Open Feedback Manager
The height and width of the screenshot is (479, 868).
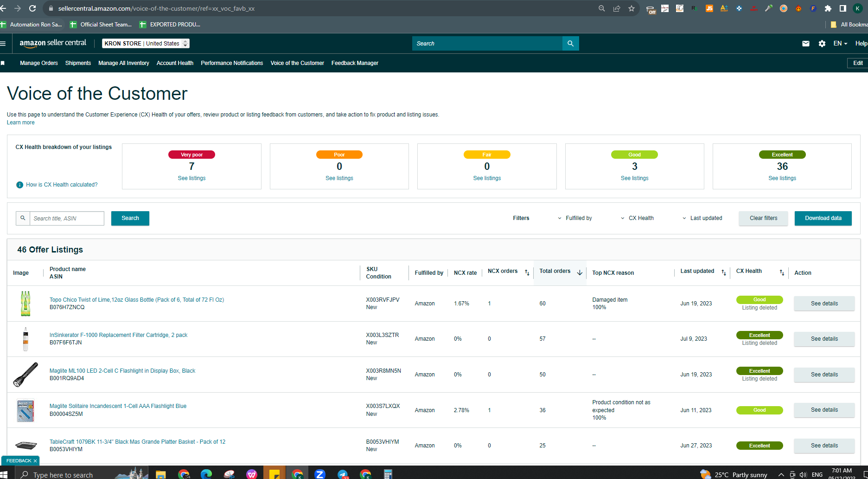coord(355,63)
